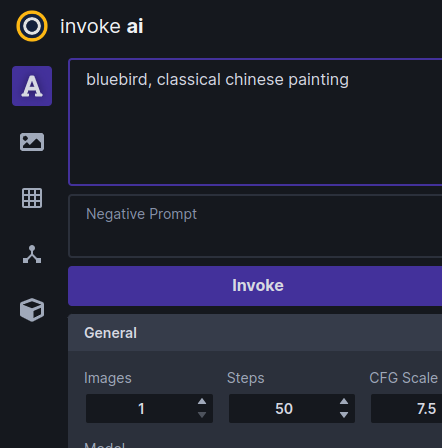Click the Steps label
This screenshot has height=448, width=442.
point(246,378)
